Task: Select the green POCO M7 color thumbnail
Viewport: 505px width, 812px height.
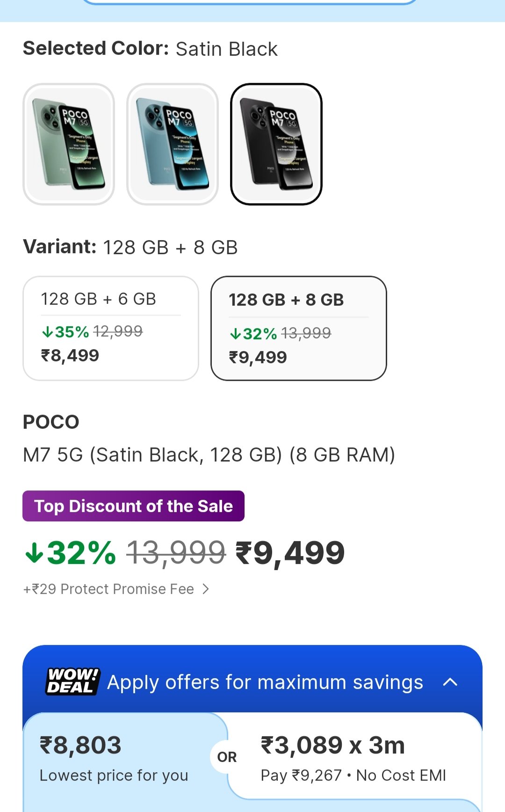Action: 69,144
